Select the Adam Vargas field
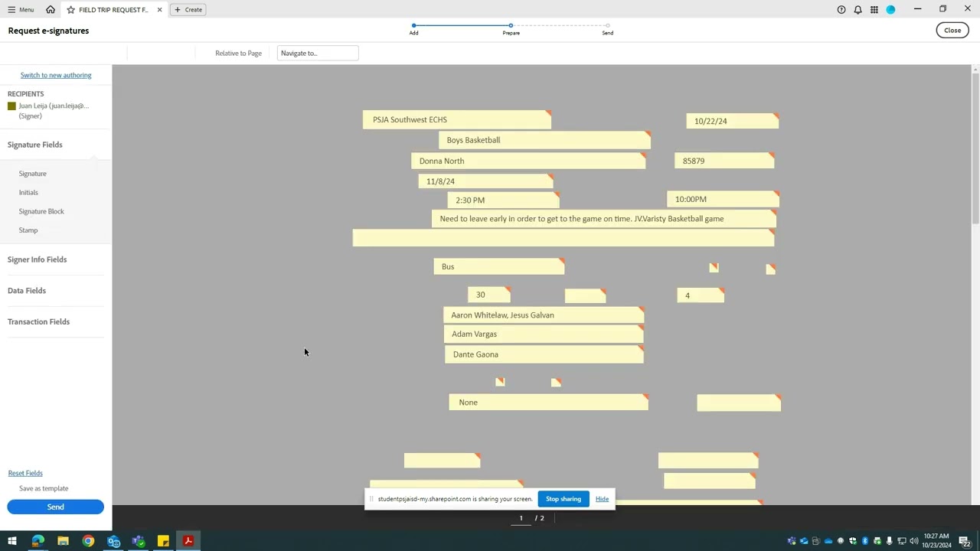This screenshot has height=551, width=980. coord(544,334)
